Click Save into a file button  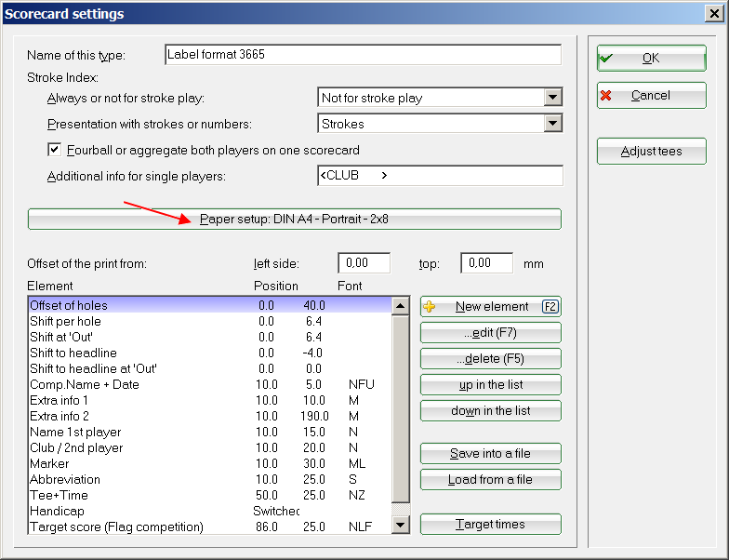(491, 454)
